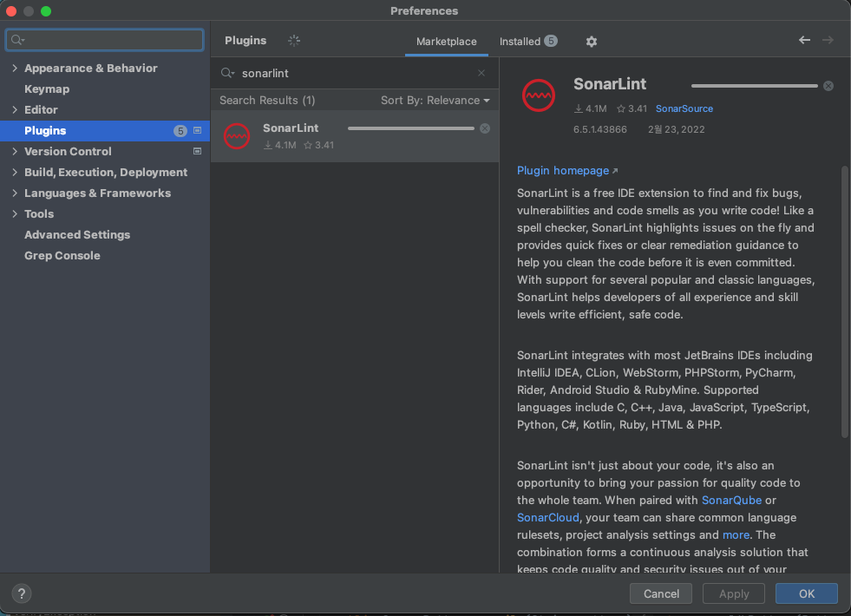Expand Build, Execution, Deployment section
The width and height of the screenshot is (851, 616).
point(15,172)
